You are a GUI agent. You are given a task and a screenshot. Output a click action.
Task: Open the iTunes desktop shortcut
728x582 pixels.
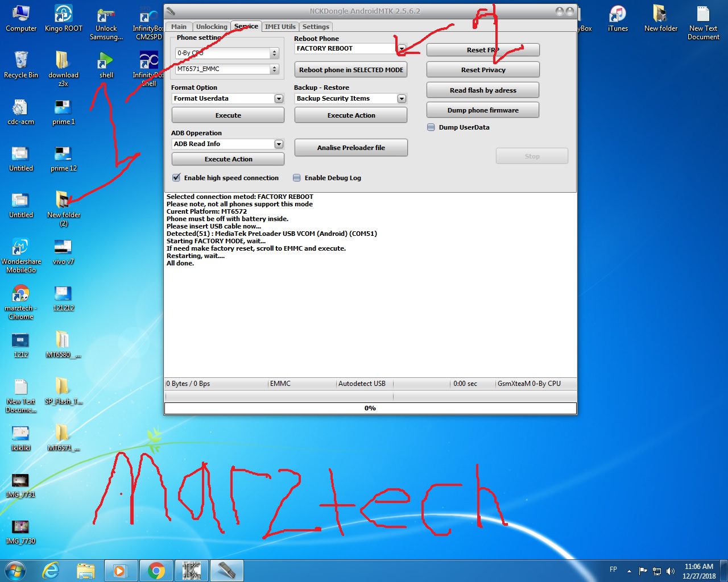(618, 18)
